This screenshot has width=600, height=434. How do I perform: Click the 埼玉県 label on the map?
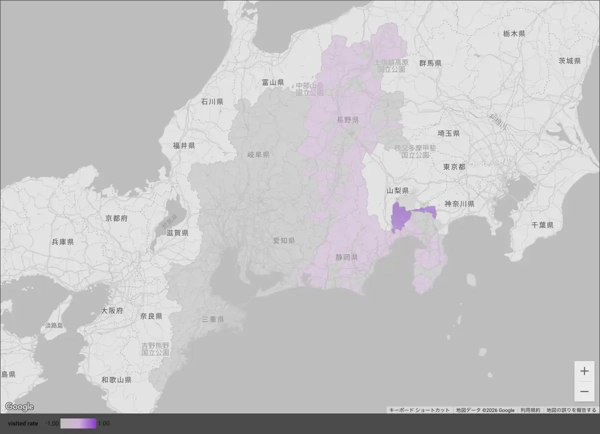pyautogui.click(x=448, y=133)
